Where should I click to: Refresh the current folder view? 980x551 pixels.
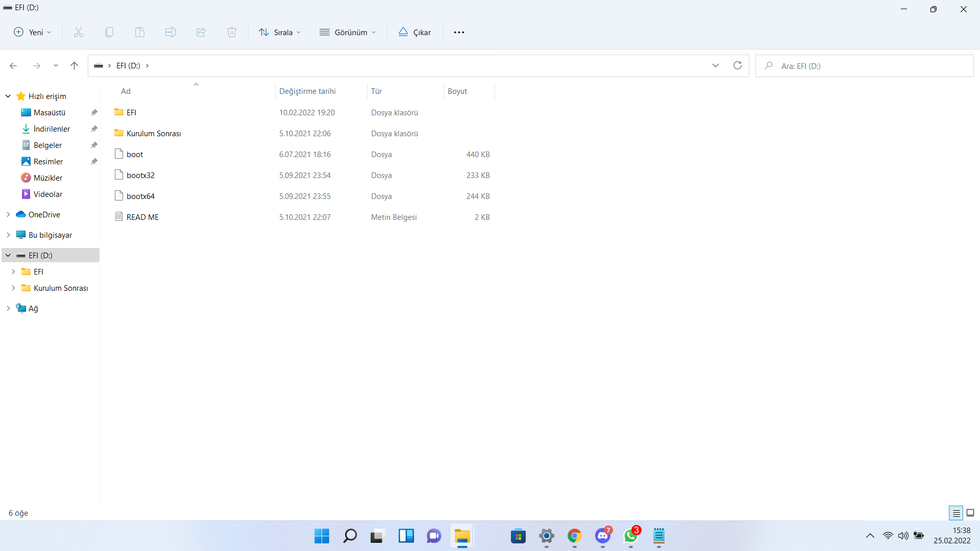(737, 65)
